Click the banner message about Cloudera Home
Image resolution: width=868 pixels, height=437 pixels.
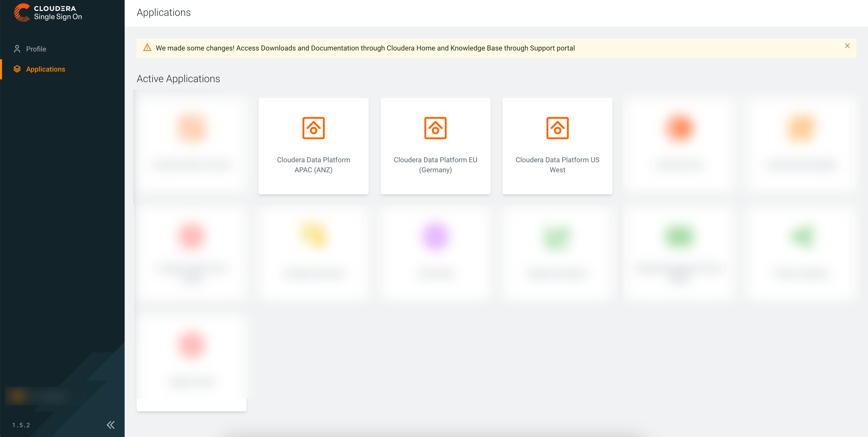(365, 48)
